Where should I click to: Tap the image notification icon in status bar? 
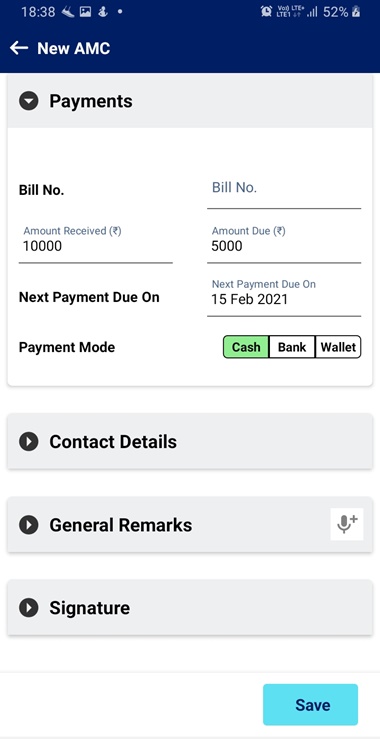[85, 12]
